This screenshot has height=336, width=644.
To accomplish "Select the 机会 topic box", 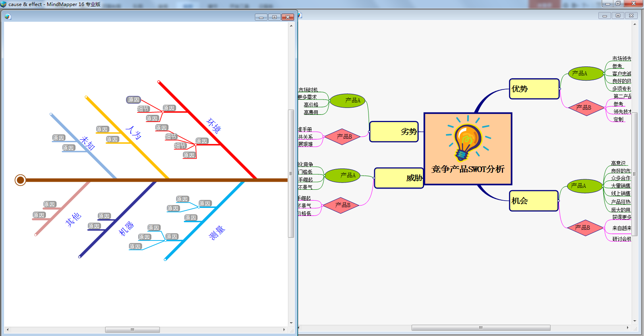I will coord(534,201).
